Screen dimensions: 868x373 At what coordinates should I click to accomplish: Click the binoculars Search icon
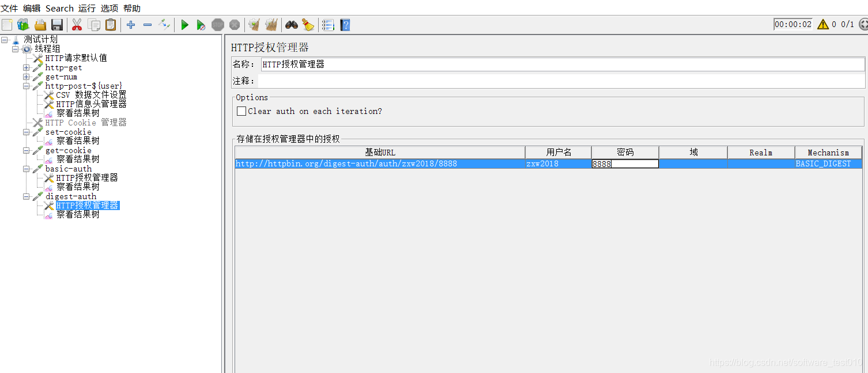click(x=292, y=25)
